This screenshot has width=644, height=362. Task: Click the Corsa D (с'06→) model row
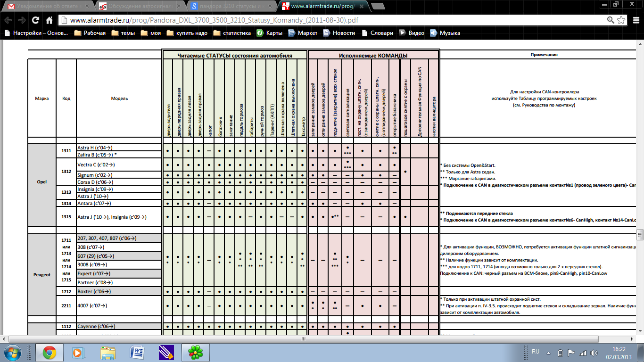click(119, 182)
